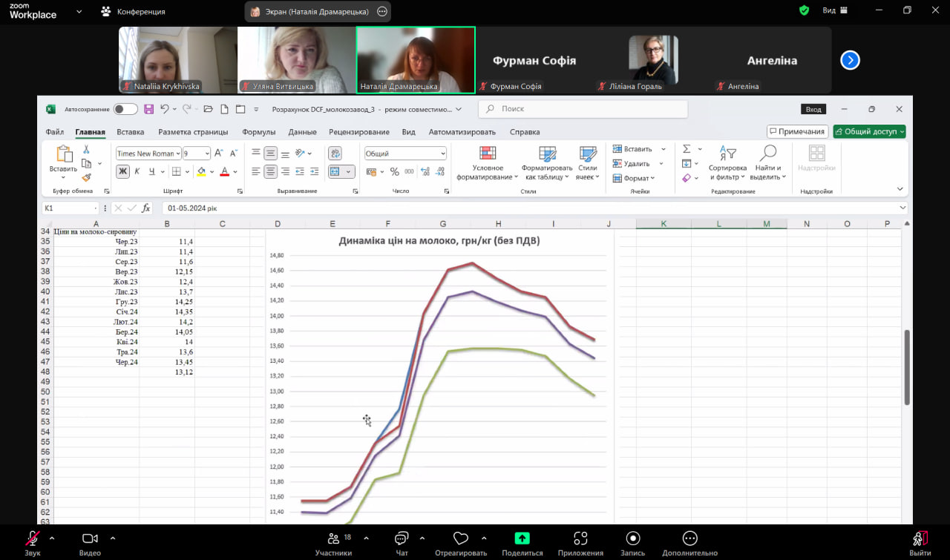The width and height of the screenshot is (950, 560).
Task: Click the increase decimal icon
Action: click(x=425, y=171)
